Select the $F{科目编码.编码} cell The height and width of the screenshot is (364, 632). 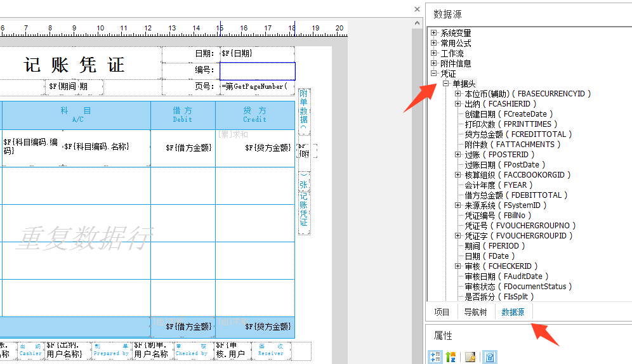pyautogui.click(x=32, y=147)
